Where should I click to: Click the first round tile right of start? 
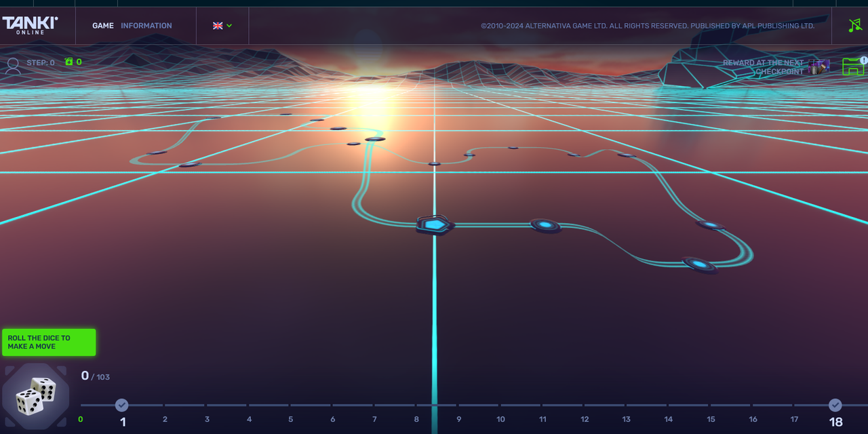pyautogui.click(x=546, y=225)
